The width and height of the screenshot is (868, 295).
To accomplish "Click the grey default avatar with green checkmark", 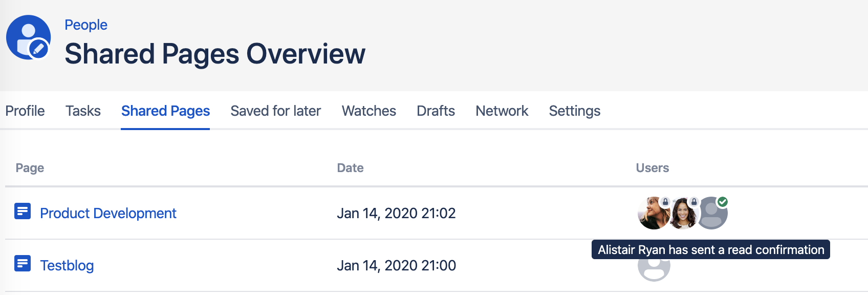I will click(711, 213).
